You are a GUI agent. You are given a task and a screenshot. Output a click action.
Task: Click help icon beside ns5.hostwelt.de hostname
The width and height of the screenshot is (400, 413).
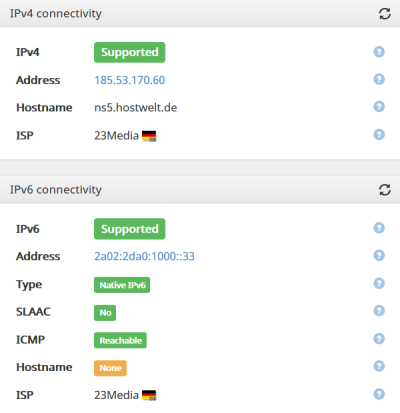tap(379, 107)
